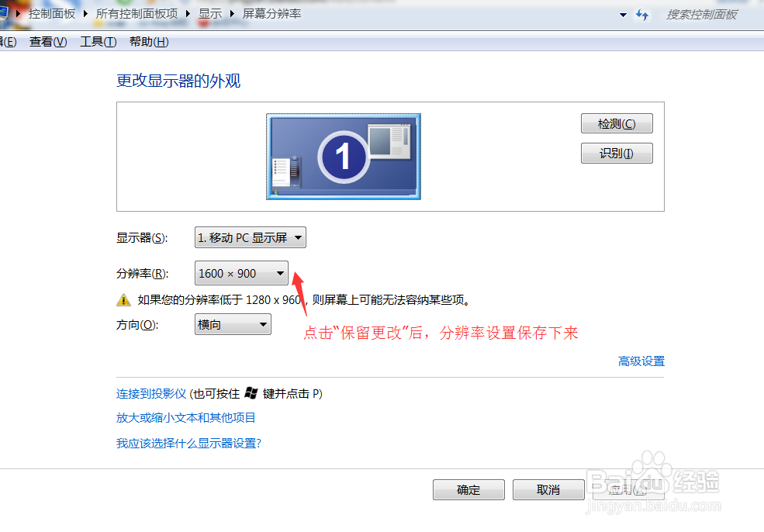Viewport: 764px width, 532px height.
Task: Open the 工具 menu
Action: (x=97, y=41)
